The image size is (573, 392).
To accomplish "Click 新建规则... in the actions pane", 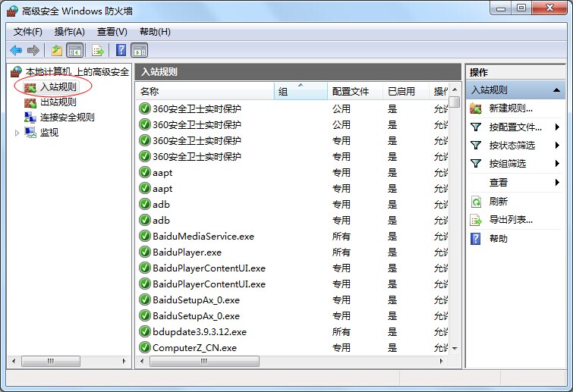I will pyautogui.click(x=511, y=108).
